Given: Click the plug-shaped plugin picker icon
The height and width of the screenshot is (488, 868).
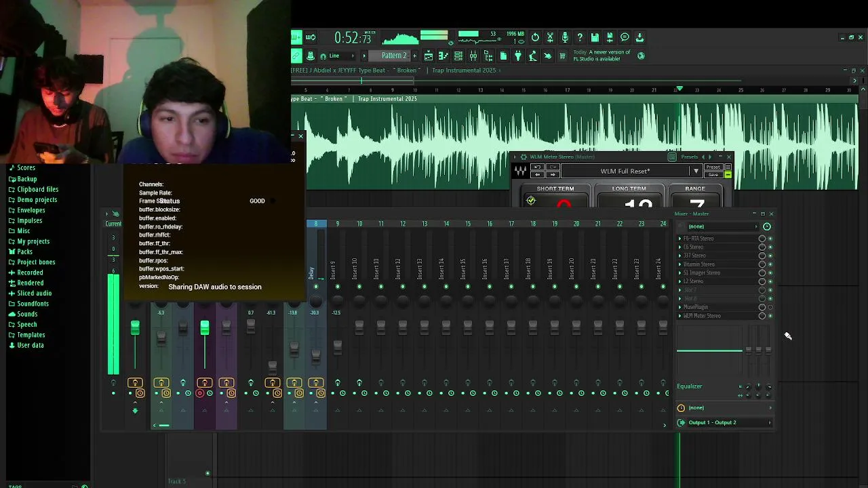Looking at the screenshot, I should [518, 56].
